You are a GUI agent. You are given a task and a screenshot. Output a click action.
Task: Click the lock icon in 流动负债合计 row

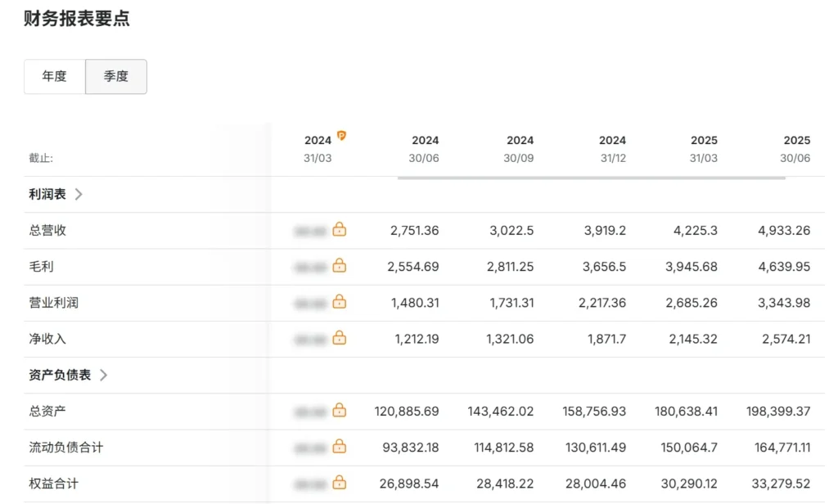[339, 447]
